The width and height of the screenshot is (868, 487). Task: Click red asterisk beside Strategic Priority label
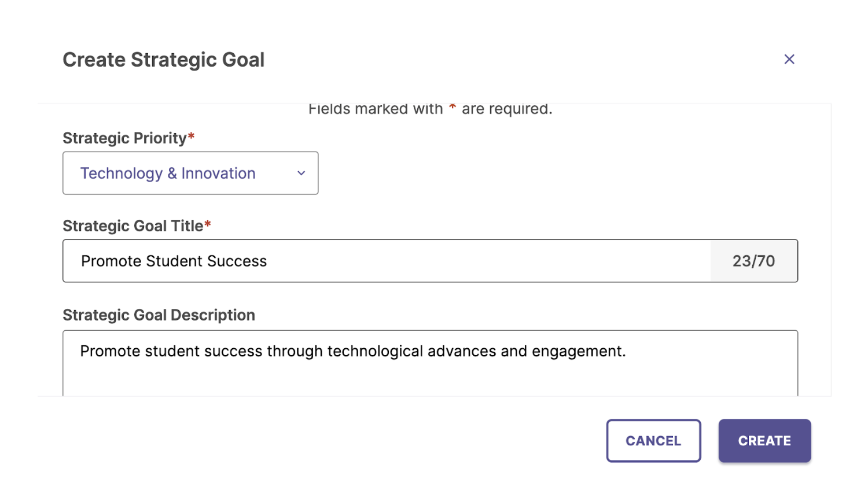pos(191,136)
